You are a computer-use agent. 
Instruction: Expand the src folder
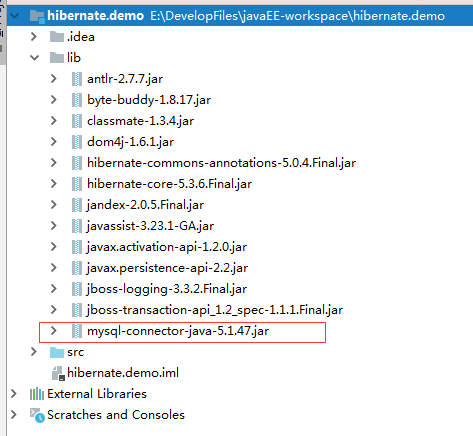(34, 352)
